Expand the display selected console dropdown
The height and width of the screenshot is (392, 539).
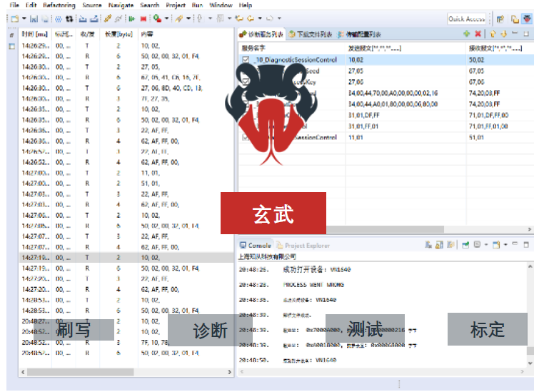tap(487, 245)
